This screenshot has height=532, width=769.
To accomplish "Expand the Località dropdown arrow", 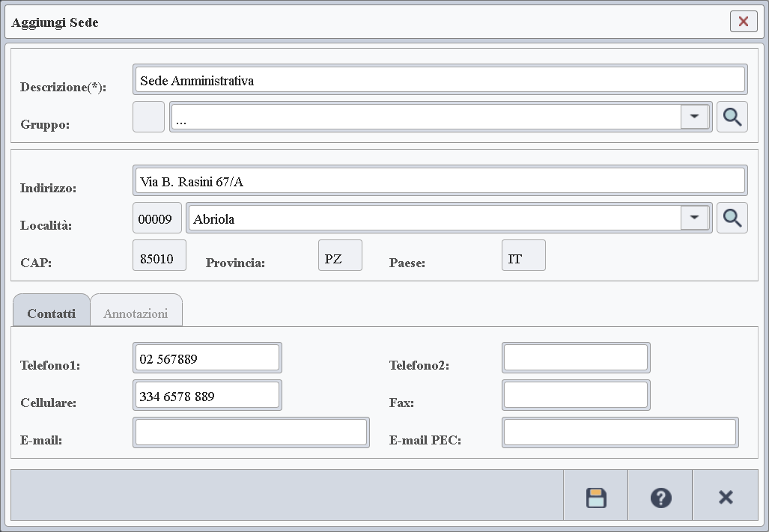I will pyautogui.click(x=695, y=218).
